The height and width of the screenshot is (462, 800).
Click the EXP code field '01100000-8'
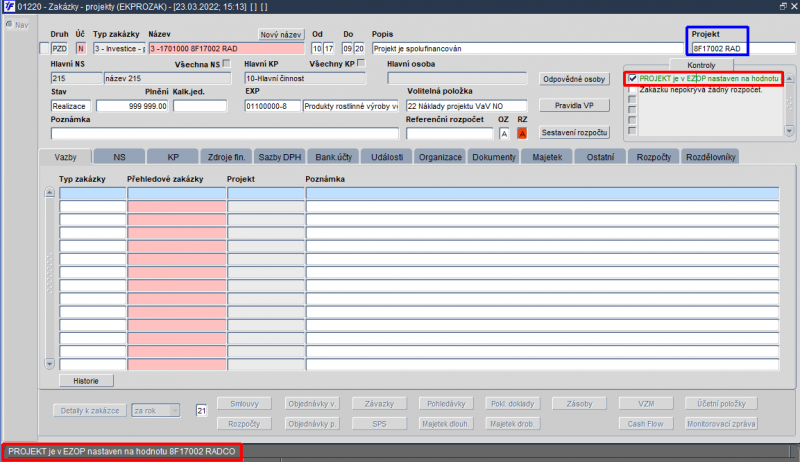[x=272, y=106]
